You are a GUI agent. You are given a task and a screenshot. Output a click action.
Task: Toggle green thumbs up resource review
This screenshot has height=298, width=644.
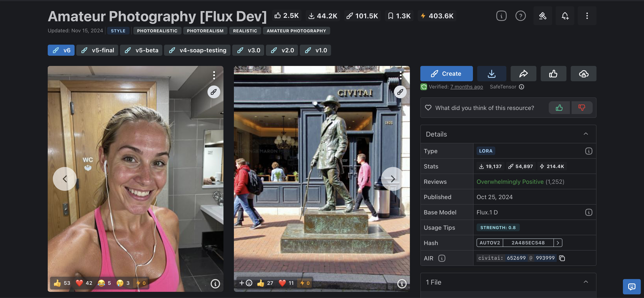(x=559, y=108)
